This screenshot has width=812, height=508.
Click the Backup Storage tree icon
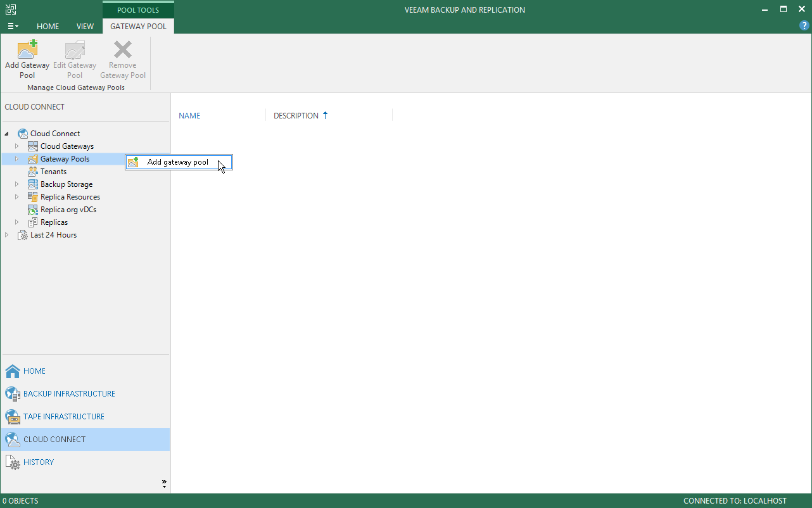pyautogui.click(x=33, y=184)
